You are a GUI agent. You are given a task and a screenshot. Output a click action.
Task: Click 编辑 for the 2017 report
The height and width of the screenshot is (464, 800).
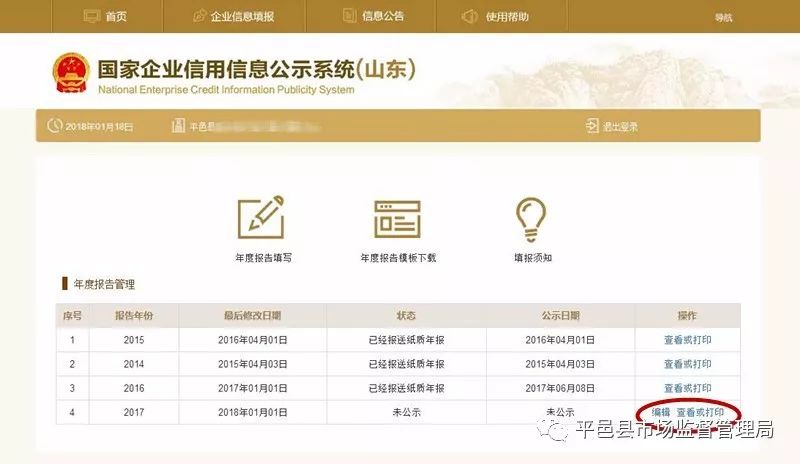coord(661,412)
